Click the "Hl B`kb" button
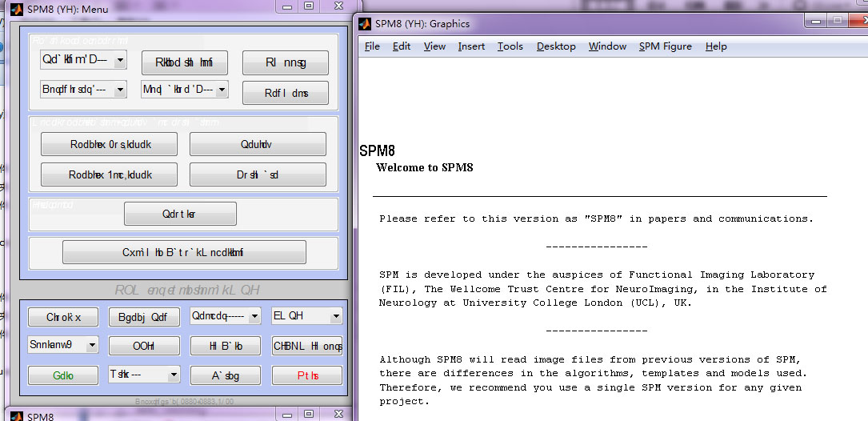The image size is (868, 421). tap(226, 347)
